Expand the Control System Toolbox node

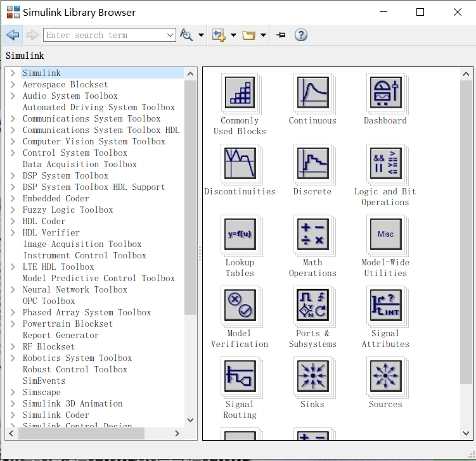[13, 153]
